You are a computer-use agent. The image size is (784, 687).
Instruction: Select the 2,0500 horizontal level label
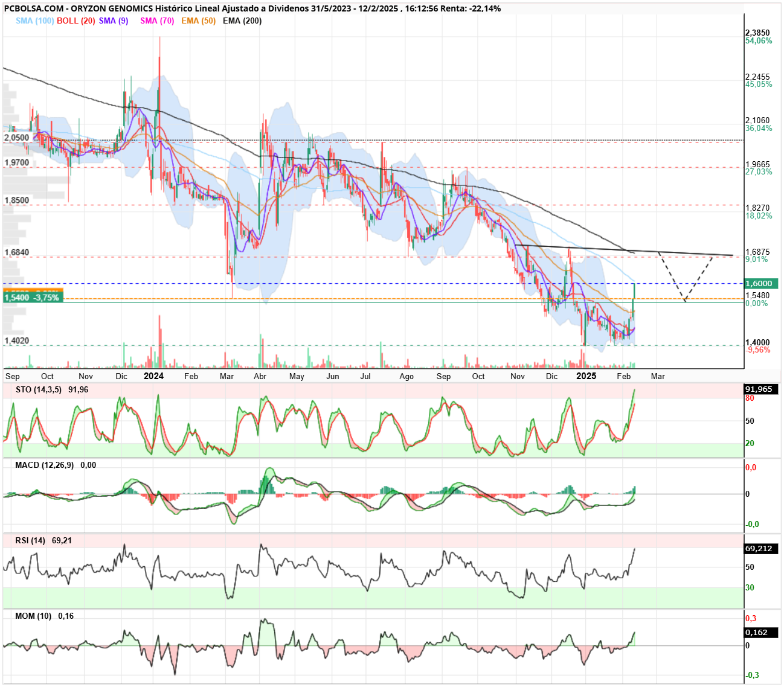17,138
